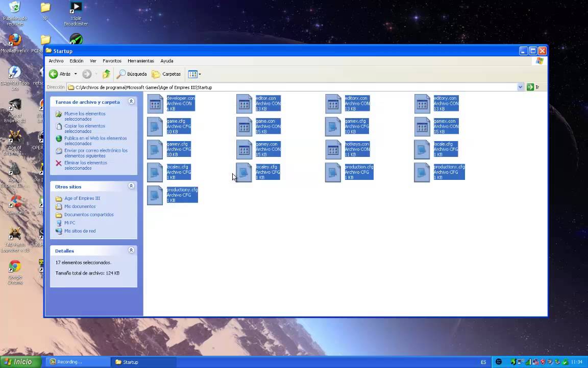The image size is (588, 368).
Task: Switch to Recording... taskbar button
Action: 78,362
